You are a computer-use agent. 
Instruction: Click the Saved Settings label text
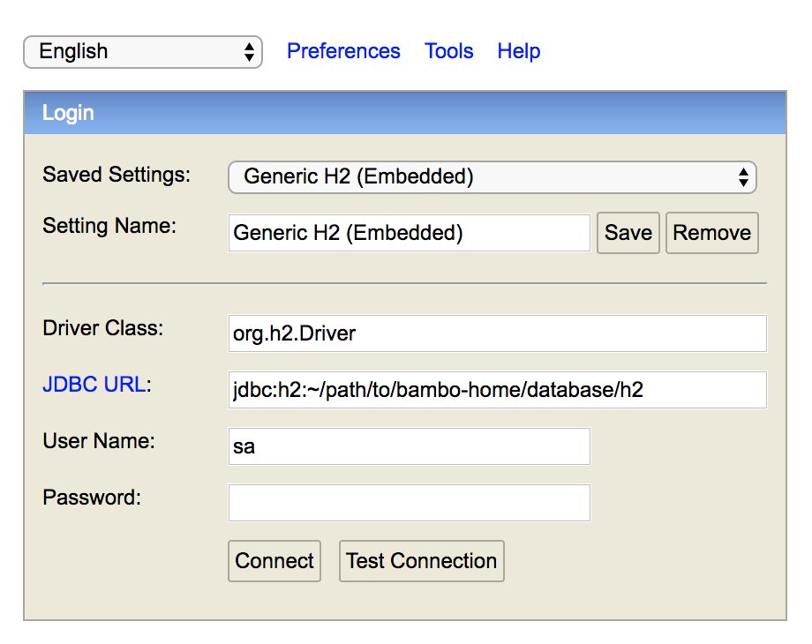[117, 175]
